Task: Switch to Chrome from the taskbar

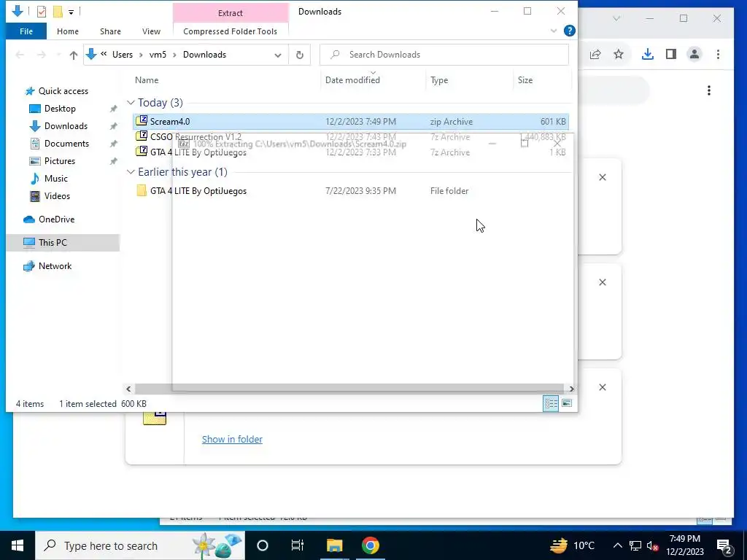Action: click(x=370, y=545)
